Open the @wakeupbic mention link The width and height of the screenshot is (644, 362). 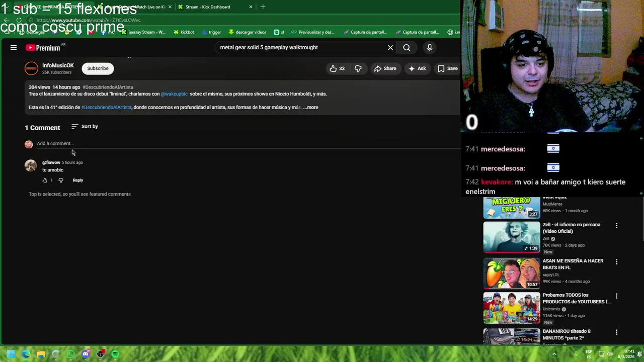(174, 94)
